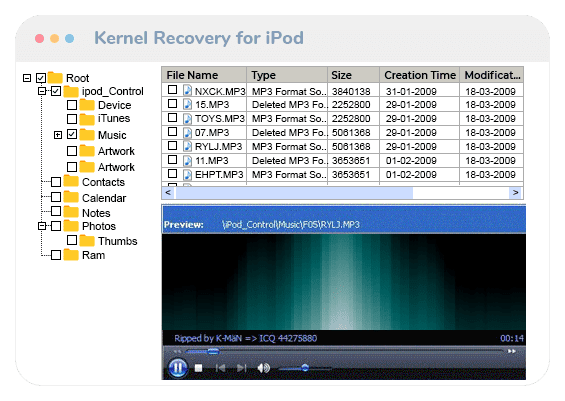
Task: Check the Contacts folder checkbox
Action: (x=56, y=182)
